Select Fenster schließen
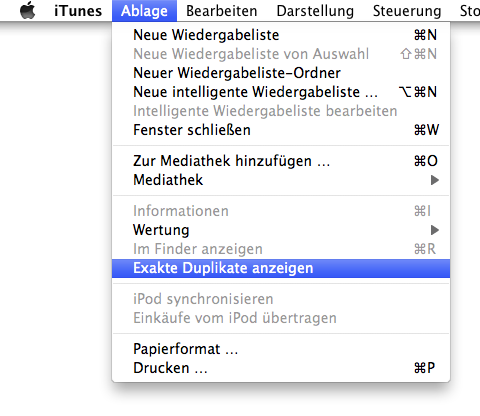Screen dimensions: 480x416 (281, 130)
